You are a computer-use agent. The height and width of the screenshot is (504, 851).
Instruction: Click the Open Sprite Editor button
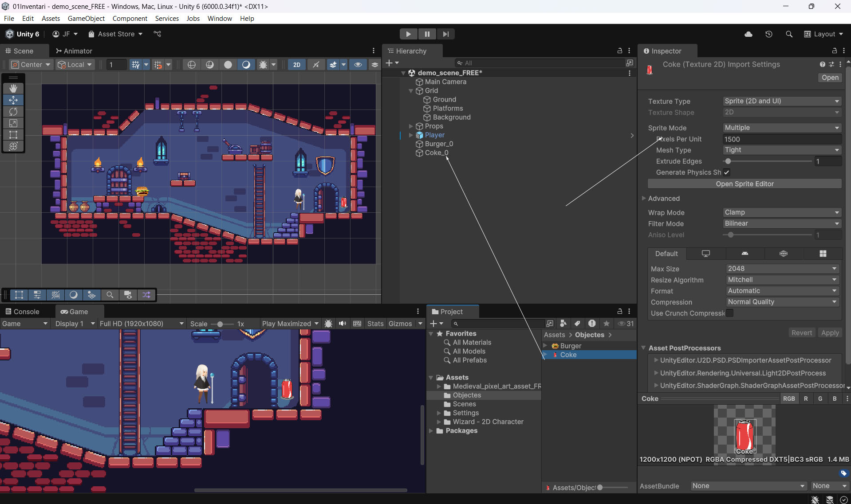tap(744, 184)
